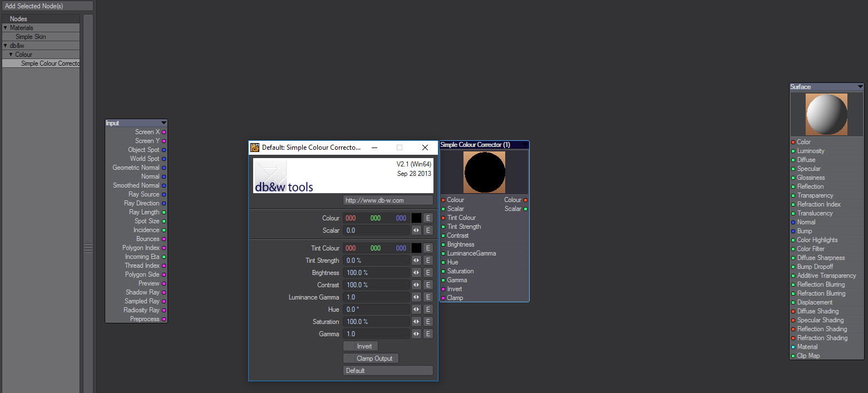Open the Default preset dropdown
This screenshot has height=393, width=868.
388,371
